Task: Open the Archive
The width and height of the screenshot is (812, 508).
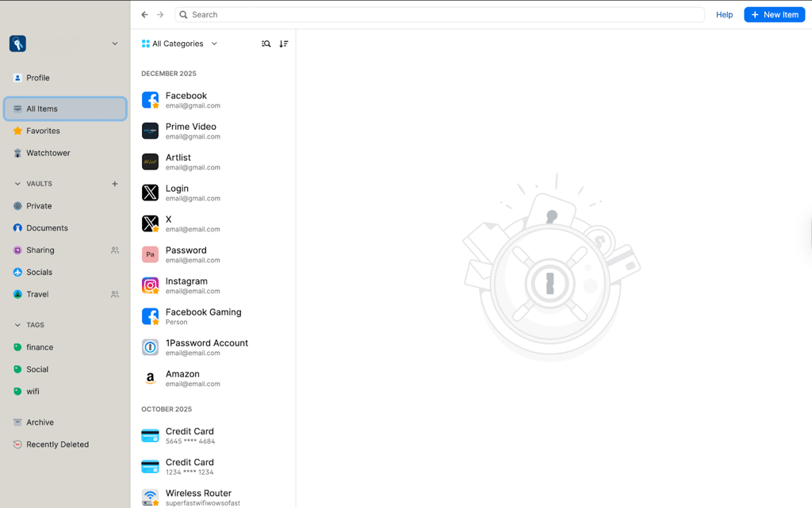Action: tap(65, 422)
